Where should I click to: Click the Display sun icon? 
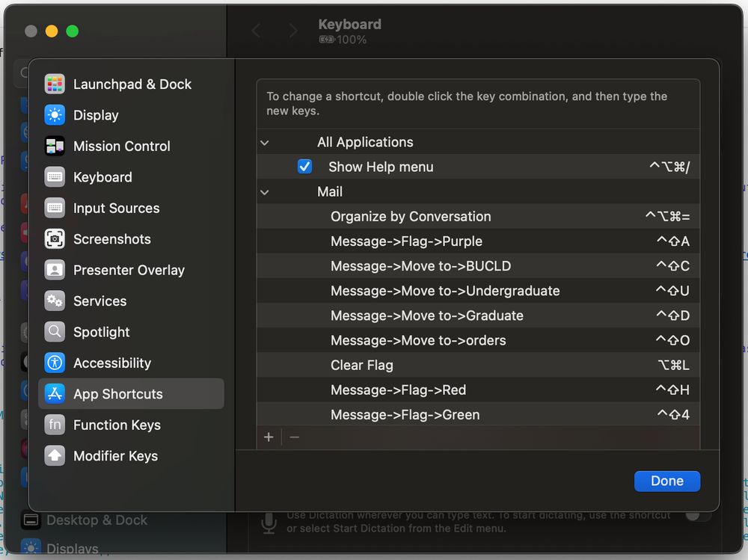coord(55,115)
